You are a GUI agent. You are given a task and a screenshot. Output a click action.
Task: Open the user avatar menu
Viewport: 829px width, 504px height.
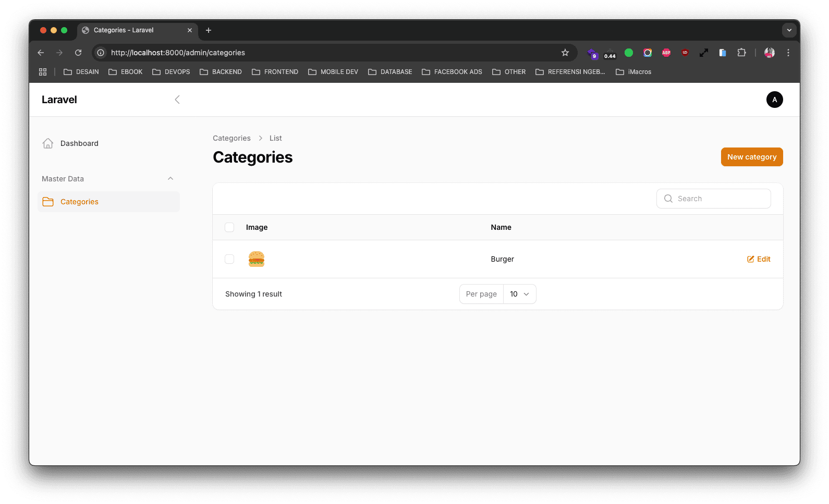tap(774, 100)
